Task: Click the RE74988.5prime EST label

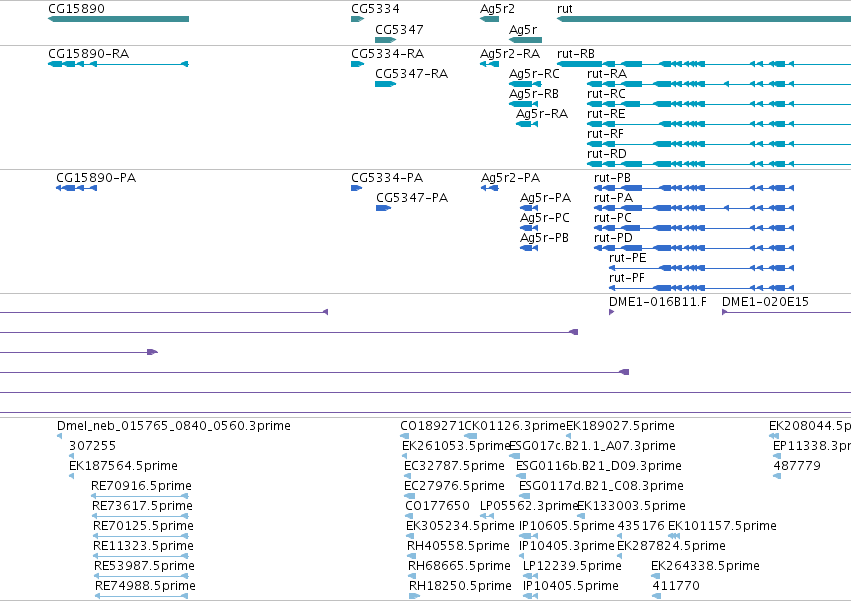Action: click(x=145, y=587)
